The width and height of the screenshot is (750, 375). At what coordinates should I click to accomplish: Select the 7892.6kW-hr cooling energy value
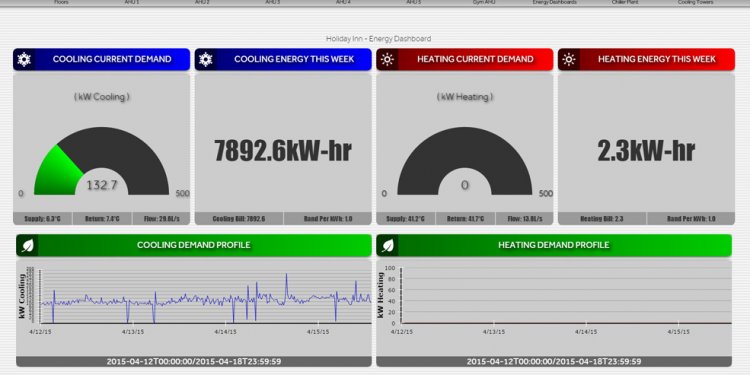[x=283, y=150]
